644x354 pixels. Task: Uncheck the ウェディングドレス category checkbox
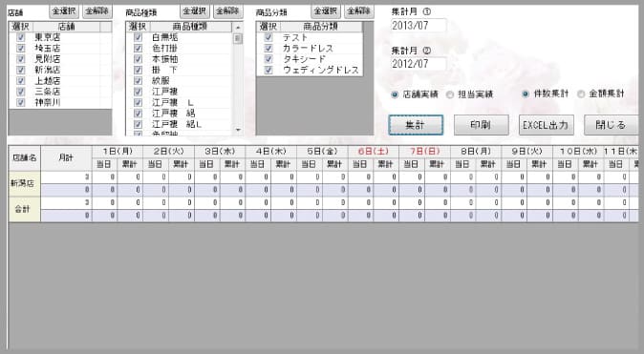point(268,71)
